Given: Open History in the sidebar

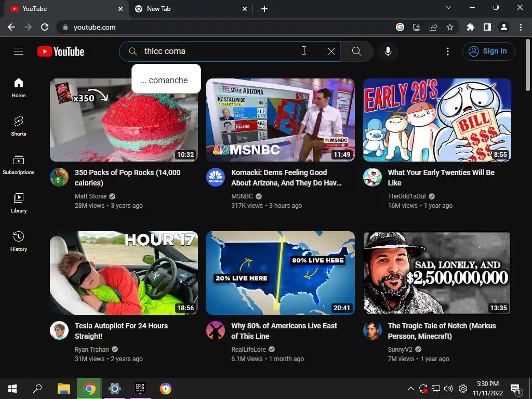Looking at the screenshot, I should pos(19,241).
